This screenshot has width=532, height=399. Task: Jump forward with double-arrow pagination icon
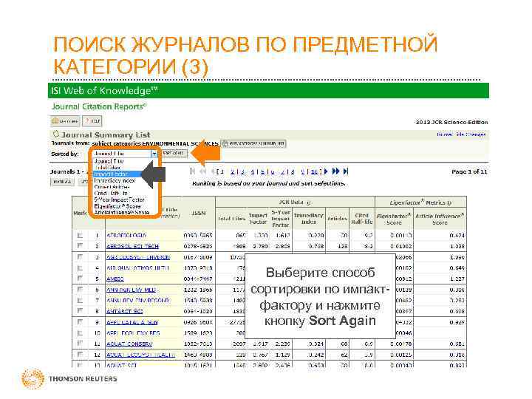click(x=335, y=171)
